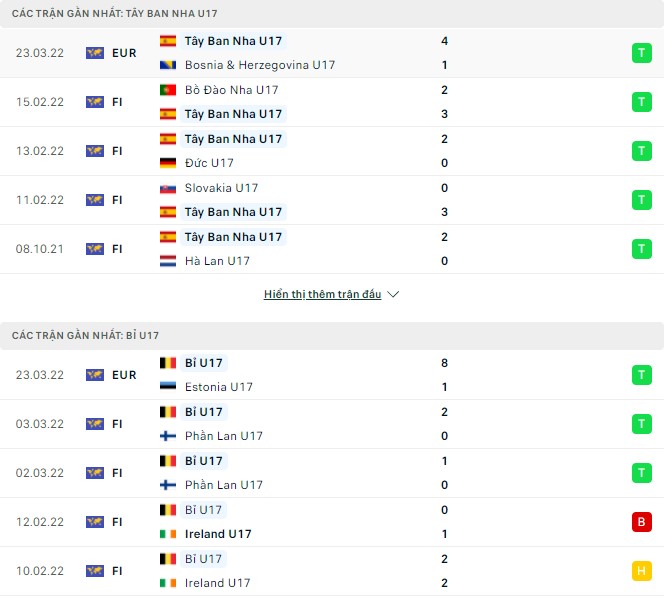Click the Slovakia flag icon
This screenshot has width=669, height=601.
(x=168, y=188)
